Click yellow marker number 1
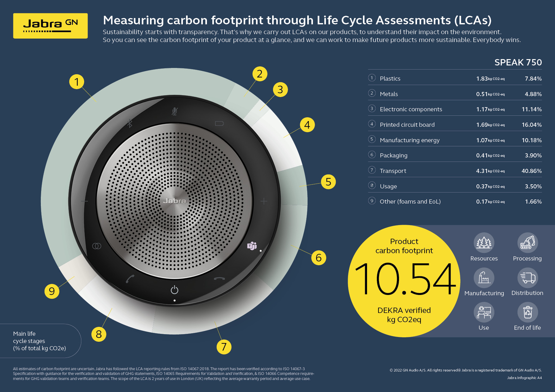The width and height of the screenshot is (555, 392). 77,82
